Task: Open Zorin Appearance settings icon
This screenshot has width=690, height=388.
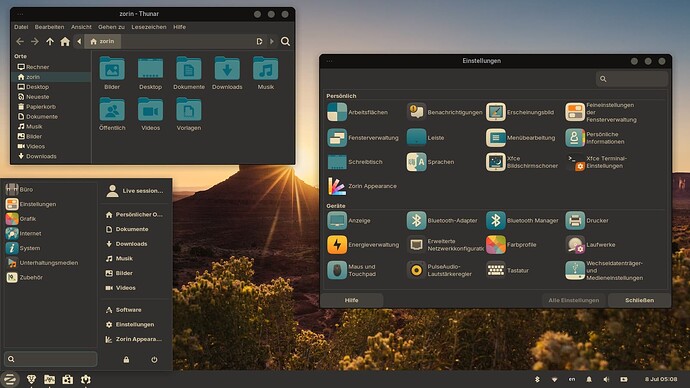Action: click(337, 186)
